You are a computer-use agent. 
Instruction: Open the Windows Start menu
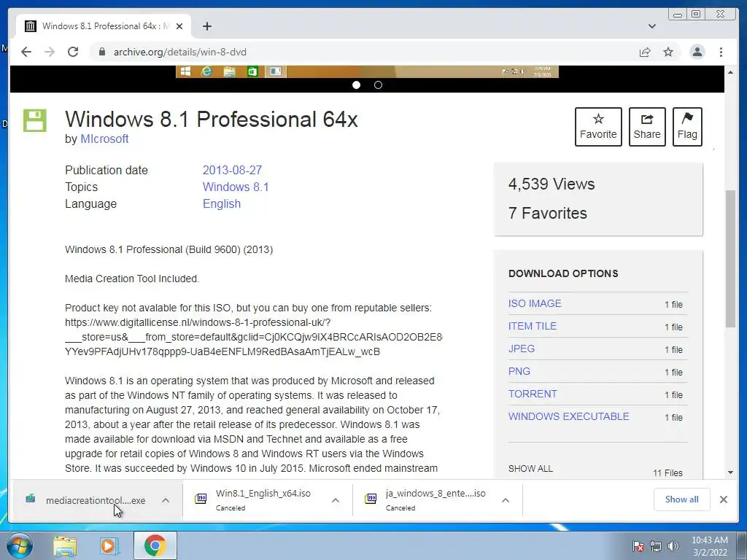[19, 545]
